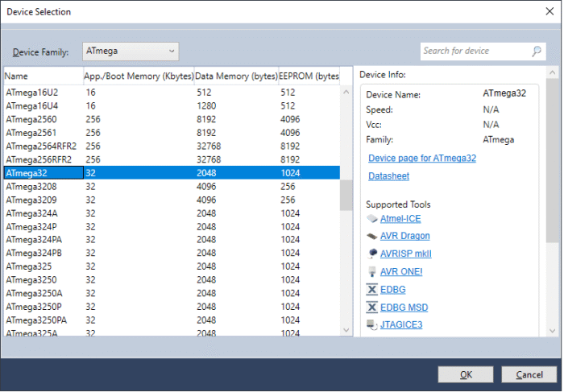The height and width of the screenshot is (392, 564).
Task: Click device list scroll up arrow
Action: 346,93
